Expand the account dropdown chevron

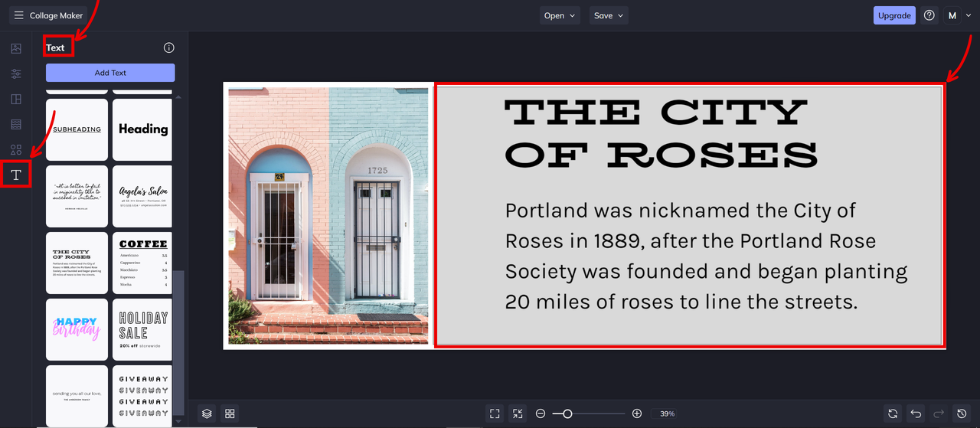969,15
